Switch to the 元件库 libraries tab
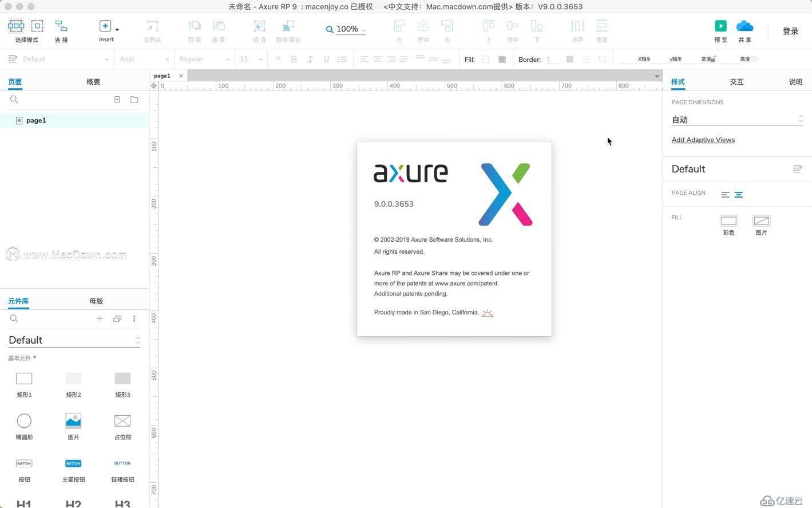The image size is (812, 508). (18, 301)
